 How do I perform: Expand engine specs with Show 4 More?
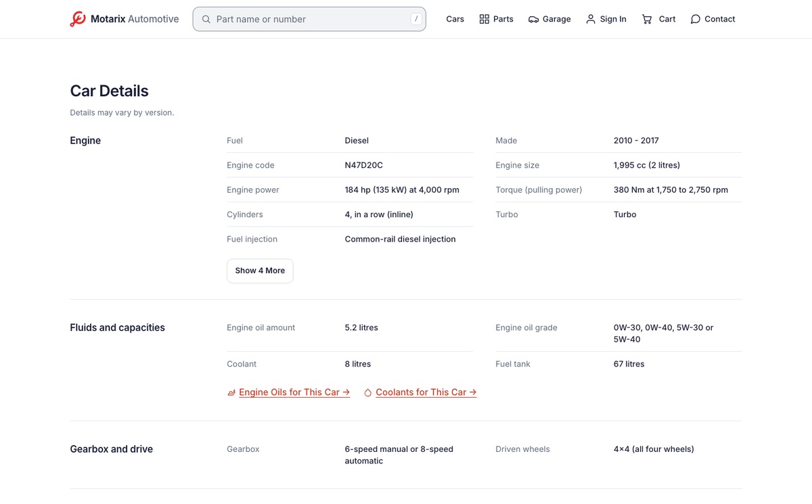click(x=260, y=271)
